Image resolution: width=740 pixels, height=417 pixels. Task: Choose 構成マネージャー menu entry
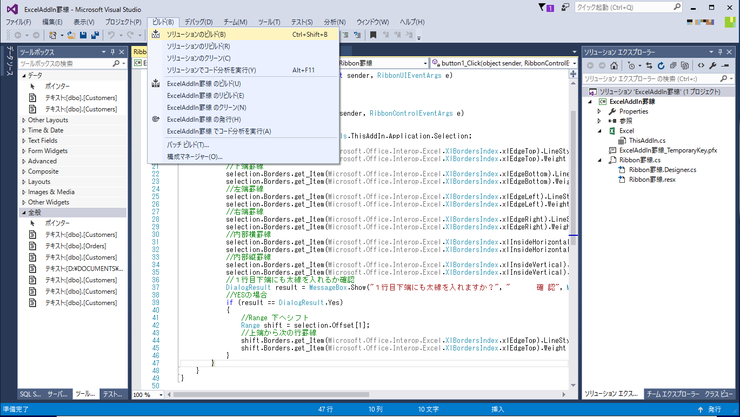point(244,157)
